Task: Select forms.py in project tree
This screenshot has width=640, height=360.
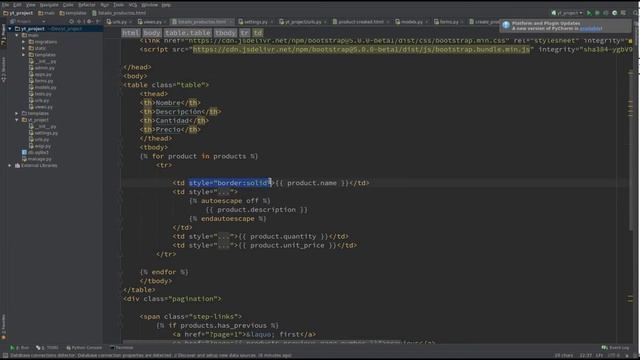Action: click(x=41, y=81)
